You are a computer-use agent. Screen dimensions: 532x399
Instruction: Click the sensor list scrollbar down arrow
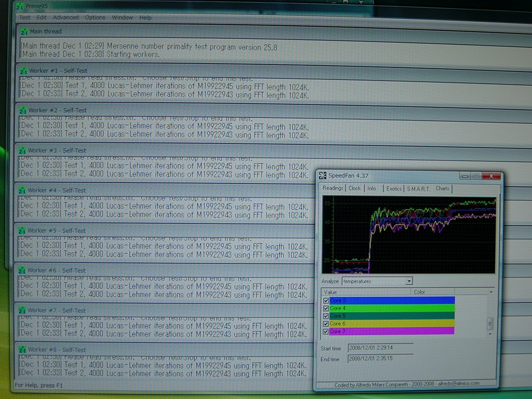point(490,334)
